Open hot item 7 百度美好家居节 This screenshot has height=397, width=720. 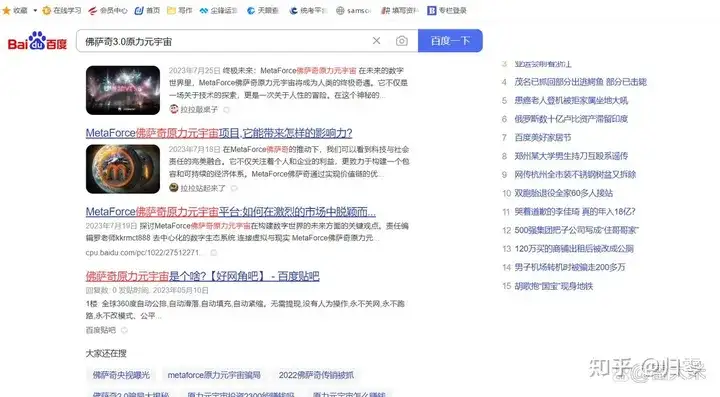point(543,137)
